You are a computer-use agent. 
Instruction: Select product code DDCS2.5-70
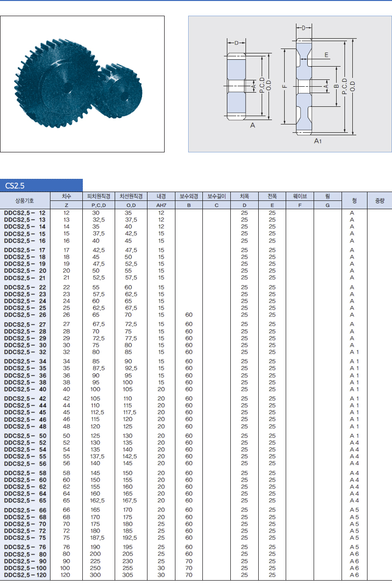tap(24, 524)
